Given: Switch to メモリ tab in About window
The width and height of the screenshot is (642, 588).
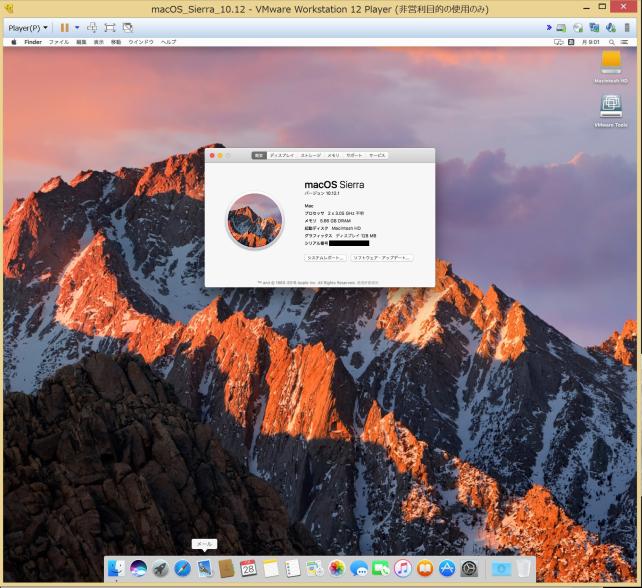Looking at the screenshot, I should tap(334, 156).
